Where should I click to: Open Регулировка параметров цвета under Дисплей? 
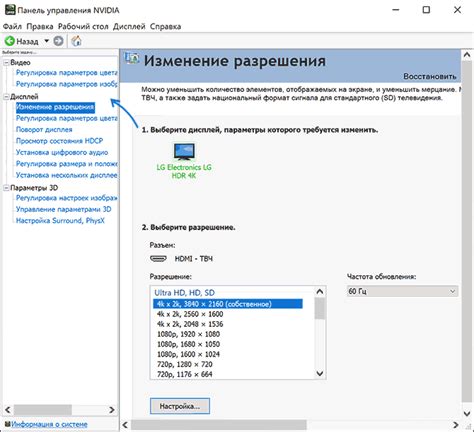pos(66,118)
